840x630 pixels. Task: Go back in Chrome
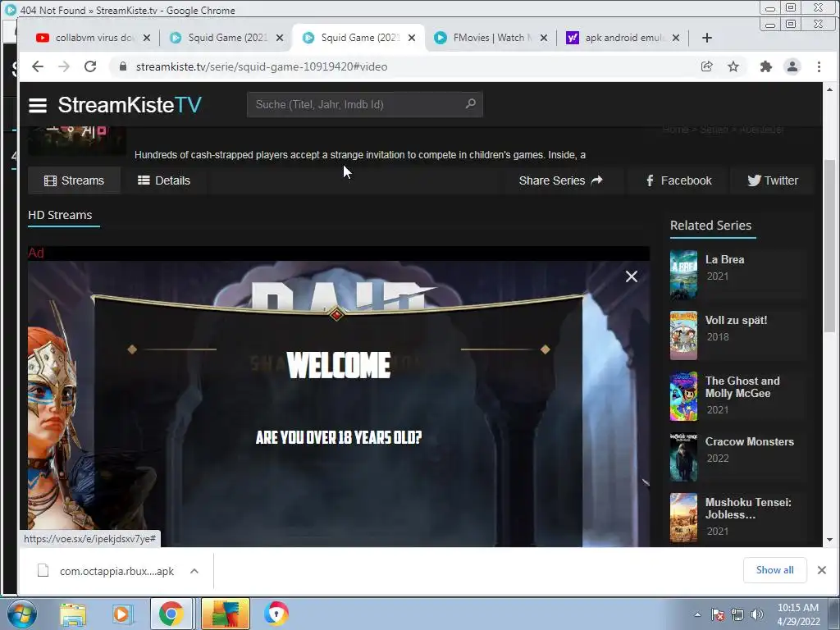[37, 66]
